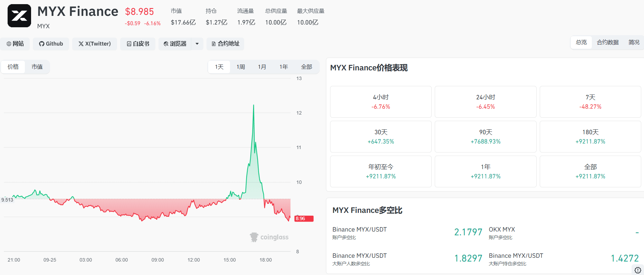
Task: Click the Binance MYX/USDT 2.1797 ratio value
Action: click(468, 232)
